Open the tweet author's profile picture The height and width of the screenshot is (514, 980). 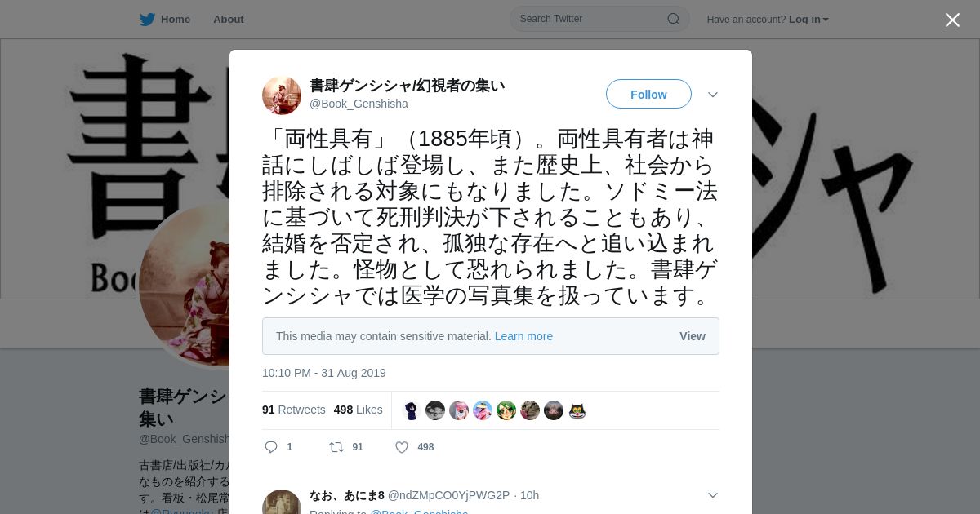pos(282,95)
